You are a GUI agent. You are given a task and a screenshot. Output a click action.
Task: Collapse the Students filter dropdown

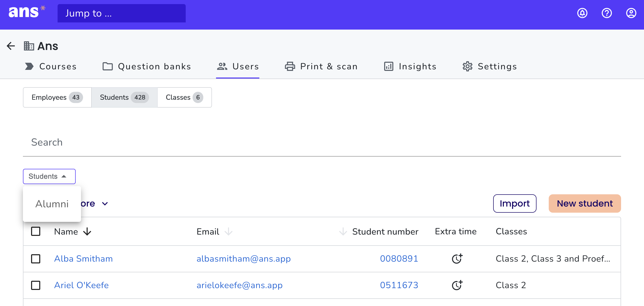click(49, 176)
